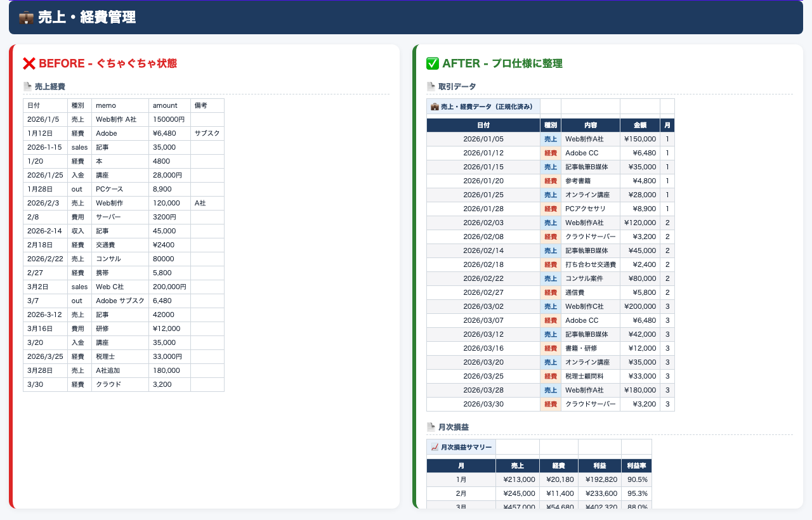Click the PCケース memo cell
Image resolution: width=812 pixels, height=520 pixels.
121,189
